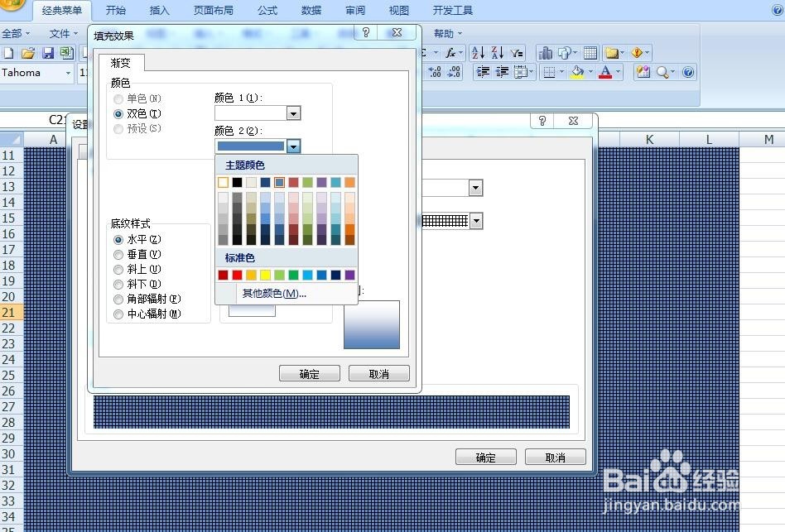Click the magnifier zoom icon on the toolbar
The image size is (785, 532).
point(662,72)
